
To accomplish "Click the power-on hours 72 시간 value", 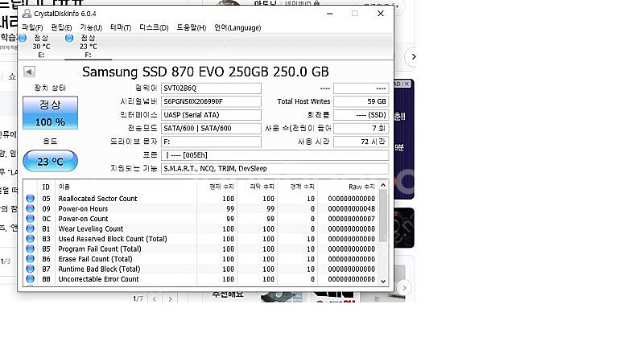I will coord(361,142).
